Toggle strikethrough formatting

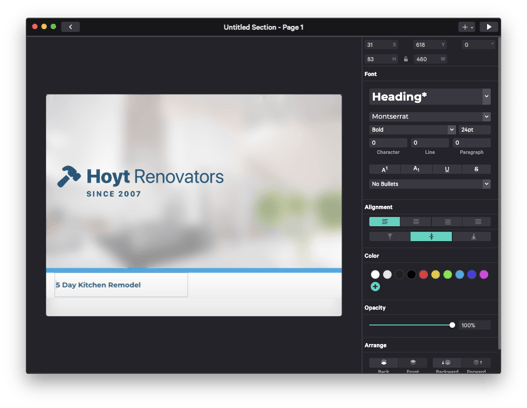(476, 169)
